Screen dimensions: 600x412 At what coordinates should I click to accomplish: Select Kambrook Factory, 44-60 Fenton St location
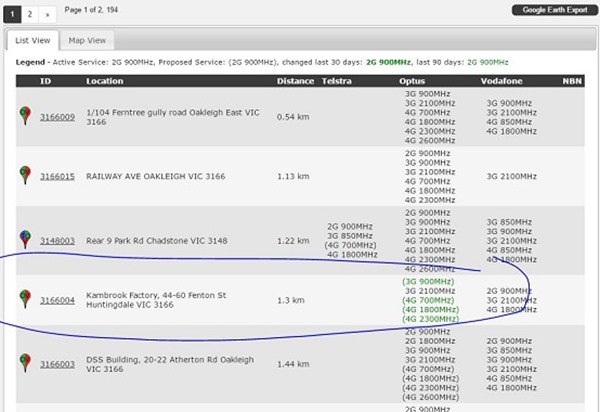click(x=156, y=300)
